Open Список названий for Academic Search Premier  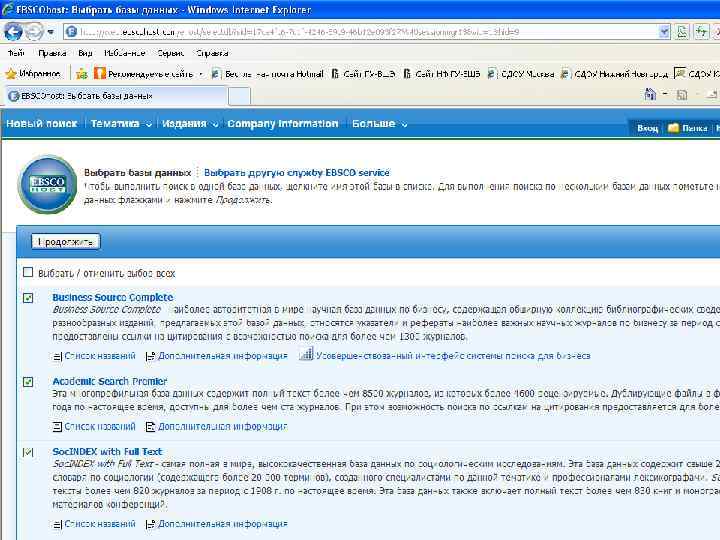point(100,427)
